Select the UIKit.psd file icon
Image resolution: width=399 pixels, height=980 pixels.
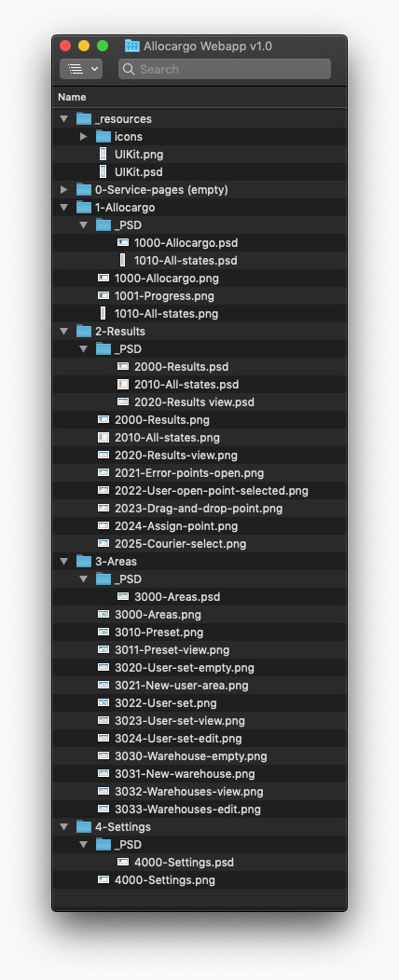[103, 172]
